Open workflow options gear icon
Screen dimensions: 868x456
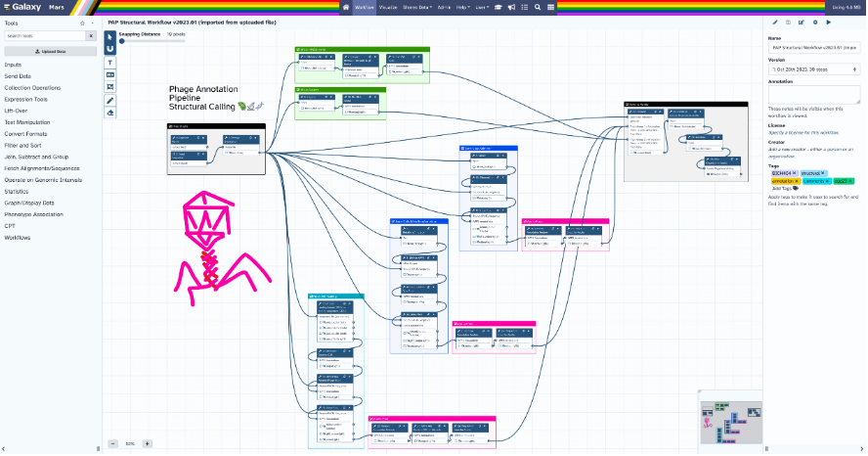pos(815,21)
